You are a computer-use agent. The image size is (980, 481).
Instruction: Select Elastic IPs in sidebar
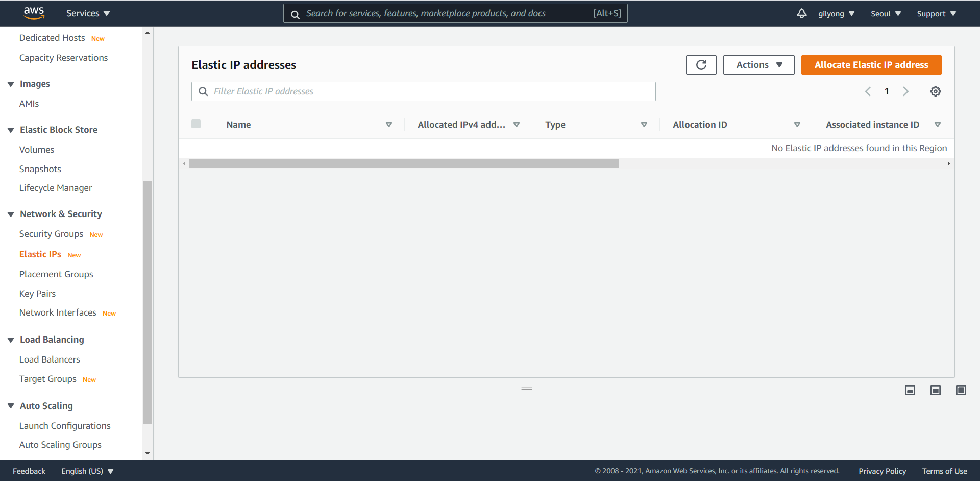(40, 254)
